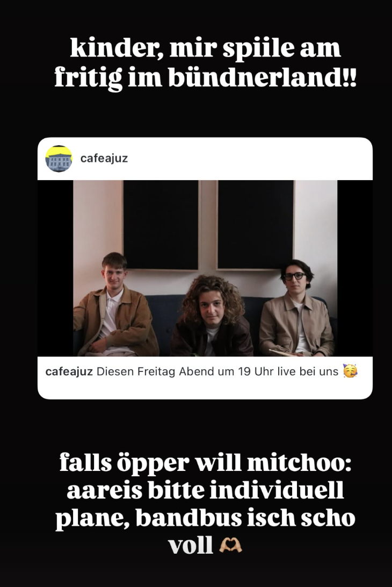Viewport: 392px width, 587px height.
Task: Open the cafeajuz profile avatar
Action: coord(59,159)
